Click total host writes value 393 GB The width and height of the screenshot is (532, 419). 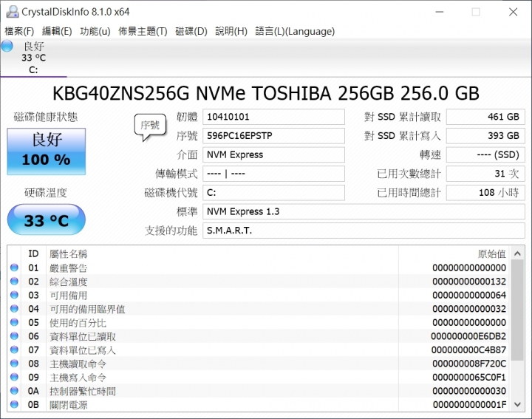click(x=485, y=136)
